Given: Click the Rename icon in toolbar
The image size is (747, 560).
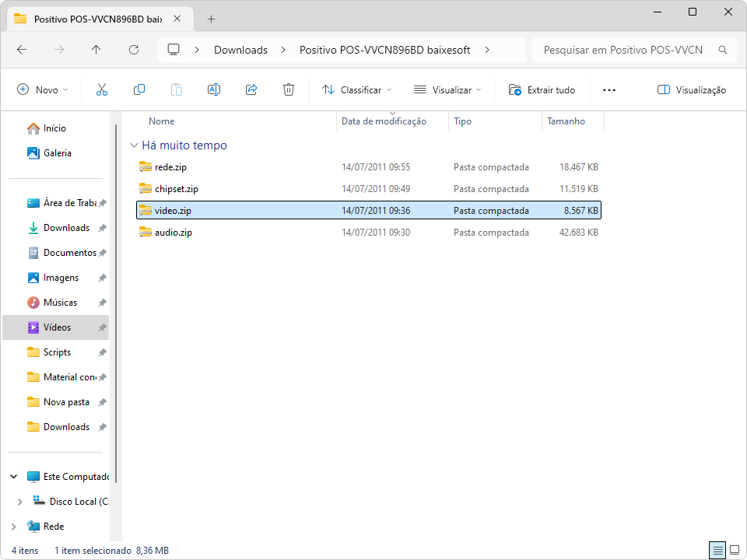Looking at the screenshot, I should (214, 89).
